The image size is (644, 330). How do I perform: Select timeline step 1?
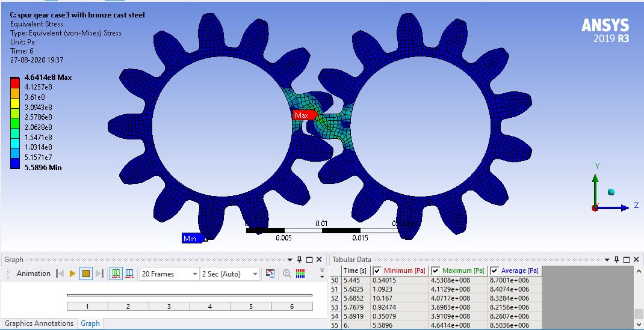[87, 307]
